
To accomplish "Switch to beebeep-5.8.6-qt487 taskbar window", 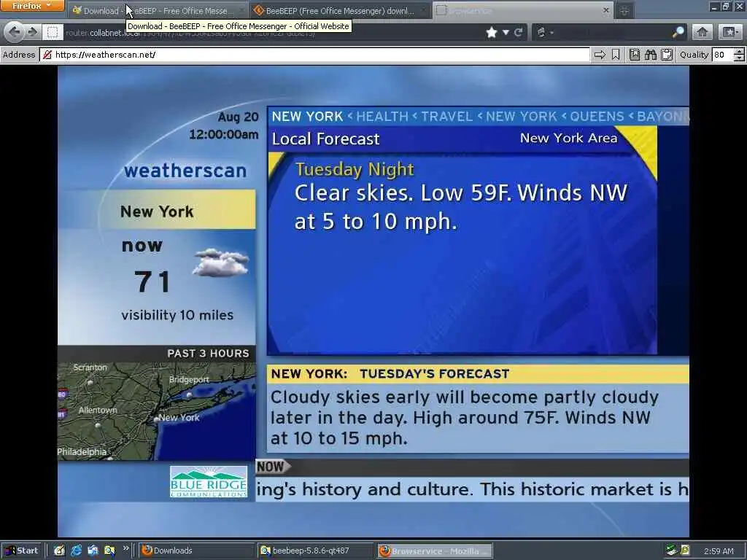I will click(315, 551).
